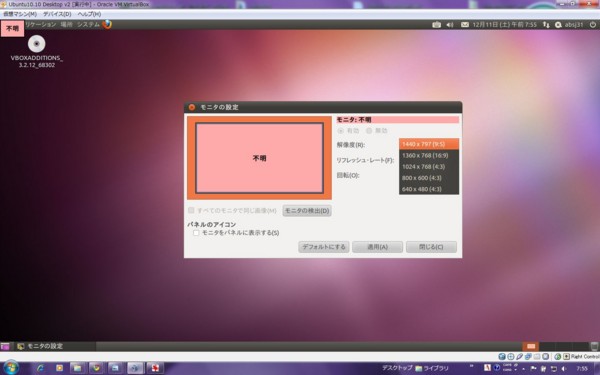Screen dimensions: 600x375
Task: Click the keyboard indicator left of volume icon
Action: 436,24
